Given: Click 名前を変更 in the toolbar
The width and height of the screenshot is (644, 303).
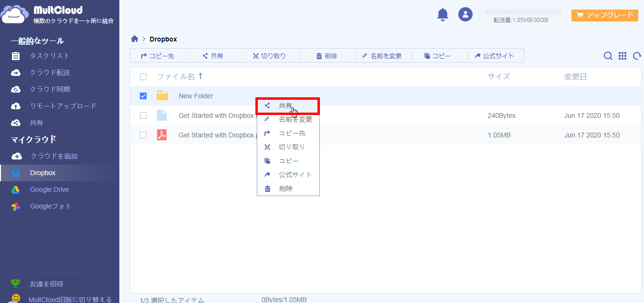Looking at the screenshot, I should click(x=382, y=56).
